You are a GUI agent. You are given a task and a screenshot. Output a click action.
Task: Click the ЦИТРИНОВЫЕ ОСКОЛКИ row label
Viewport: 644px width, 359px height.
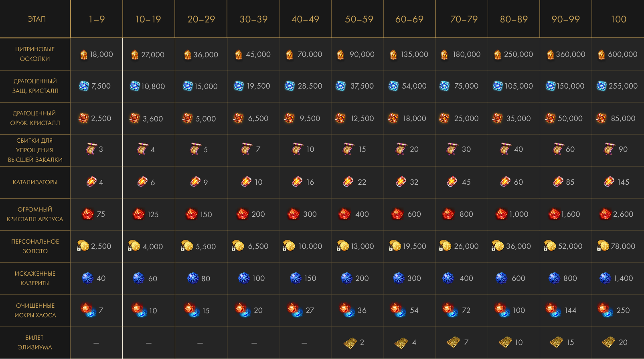[35, 54]
